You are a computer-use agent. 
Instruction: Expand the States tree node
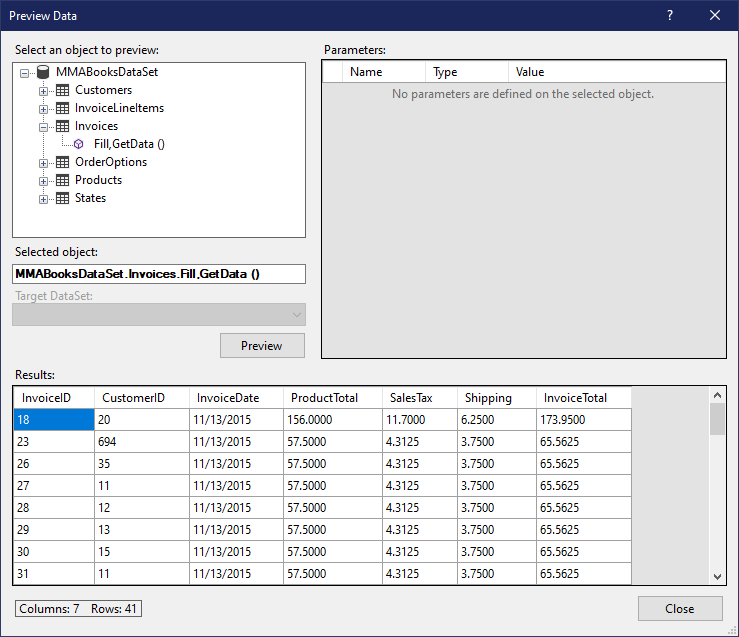coord(43,199)
